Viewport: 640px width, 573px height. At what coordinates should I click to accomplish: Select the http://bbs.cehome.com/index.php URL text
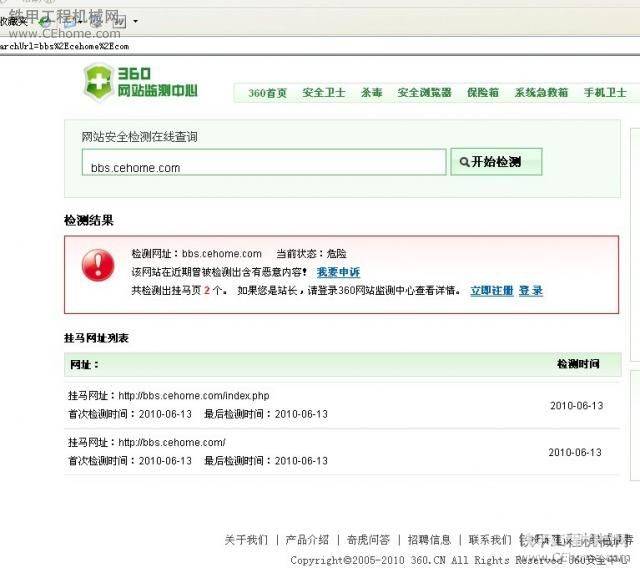[194, 396]
